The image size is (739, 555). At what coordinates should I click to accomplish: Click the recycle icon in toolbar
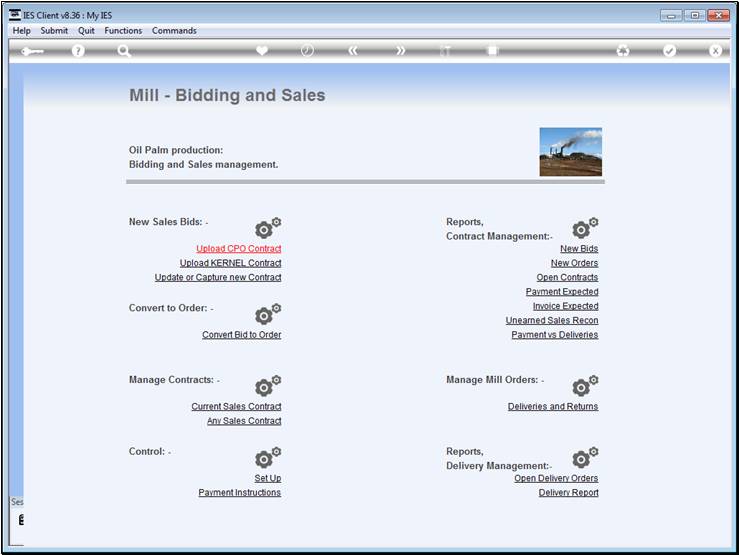(x=623, y=50)
